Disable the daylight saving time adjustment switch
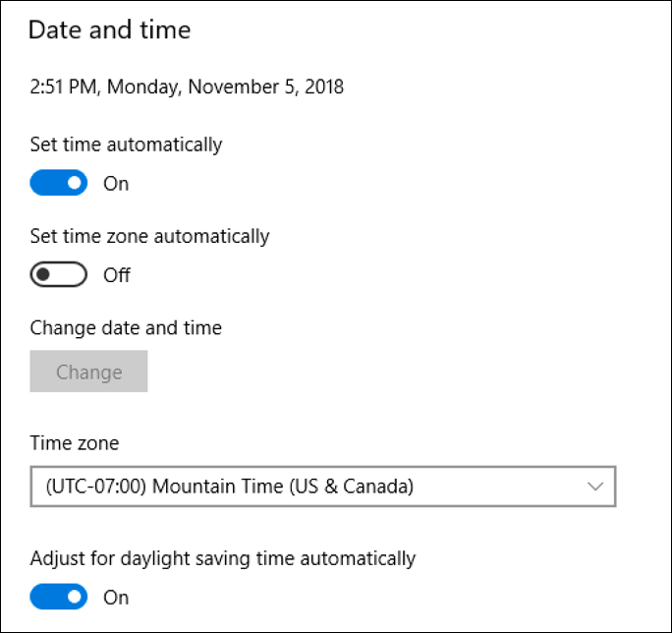 [58, 597]
